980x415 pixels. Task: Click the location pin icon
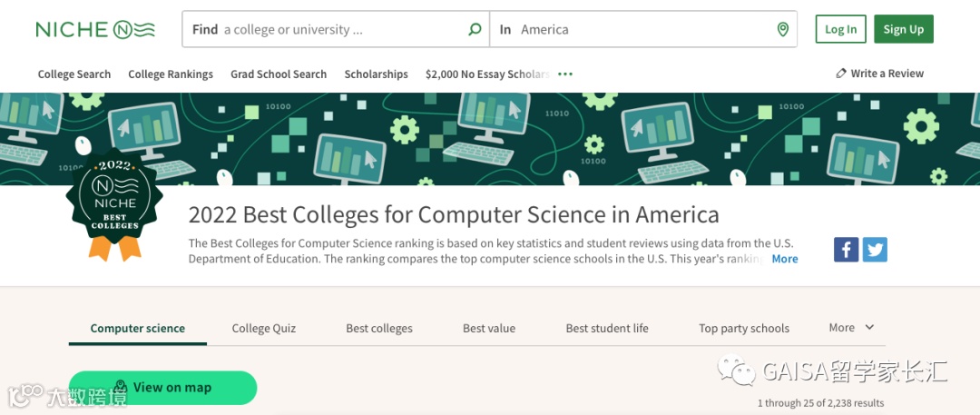point(783,29)
